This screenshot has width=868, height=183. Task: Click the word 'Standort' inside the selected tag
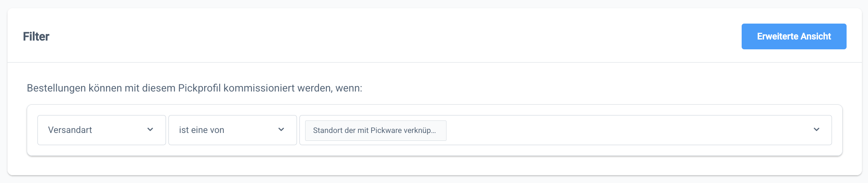pyautogui.click(x=328, y=130)
